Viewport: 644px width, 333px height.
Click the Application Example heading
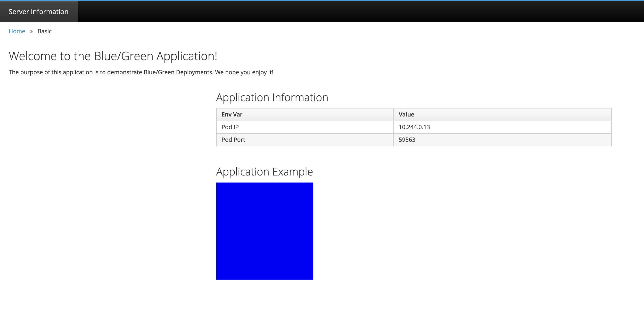tap(264, 172)
